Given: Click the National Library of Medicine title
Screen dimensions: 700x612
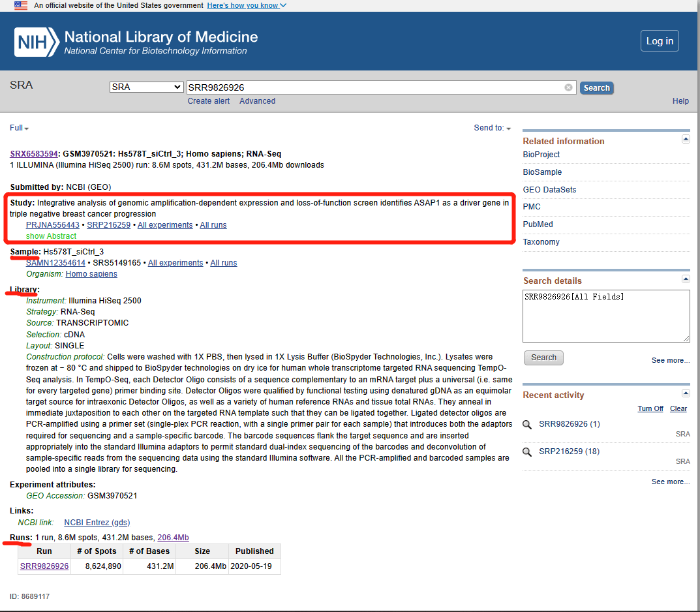Looking at the screenshot, I should (161, 37).
